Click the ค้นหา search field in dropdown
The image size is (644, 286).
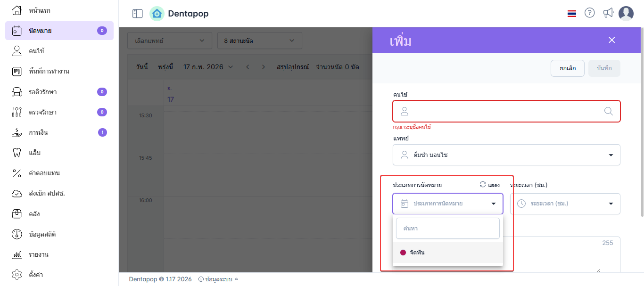click(x=447, y=228)
